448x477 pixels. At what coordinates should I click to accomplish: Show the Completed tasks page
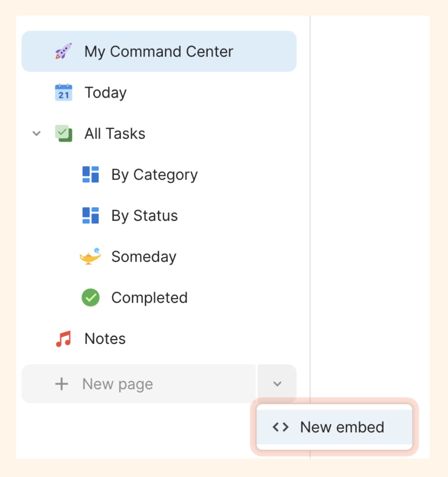click(x=149, y=297)
